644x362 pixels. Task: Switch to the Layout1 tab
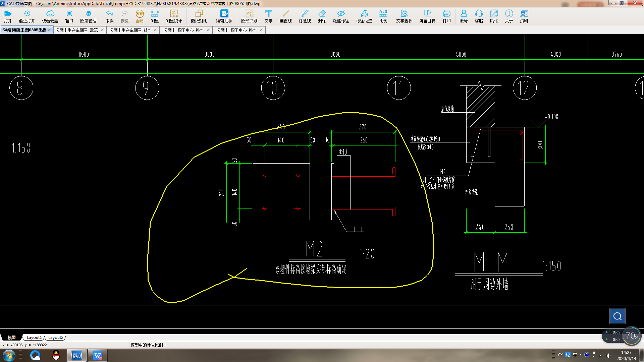point(34,338)
